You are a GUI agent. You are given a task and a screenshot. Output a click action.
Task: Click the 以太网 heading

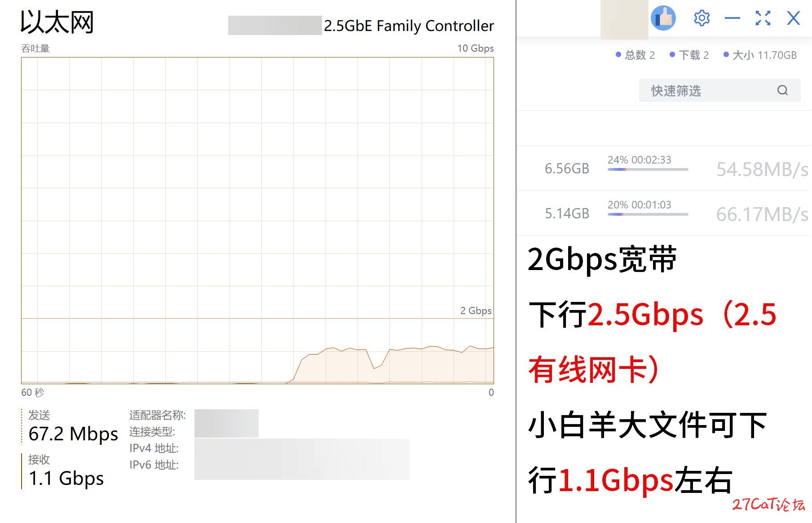[x=57, y=22]
